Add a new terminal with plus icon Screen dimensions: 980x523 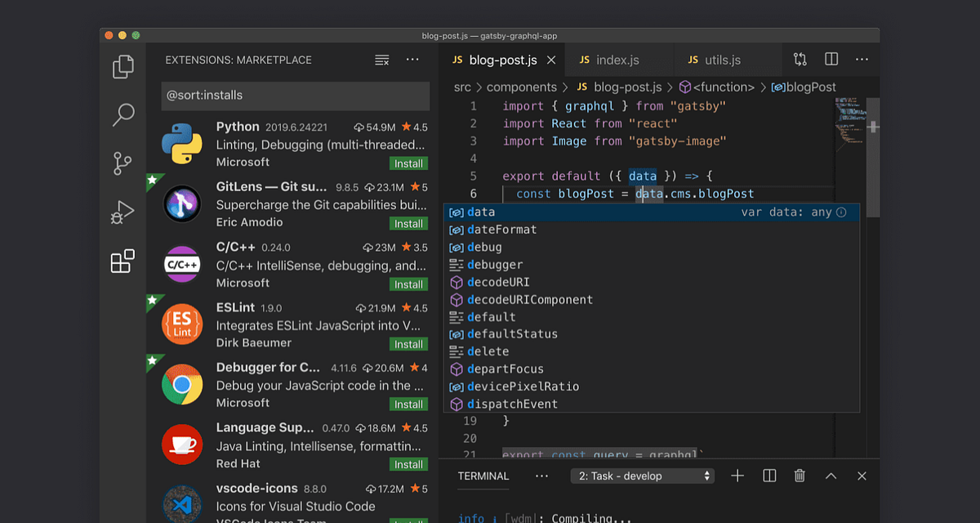click(737, 476)
